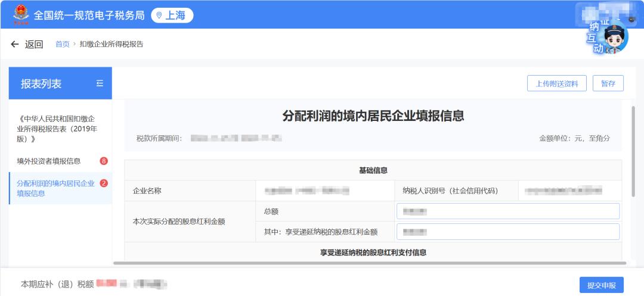This screenshot has height=296, width=644.
Task: Focus the 总额 amount input field
Action: coord(507,211)
